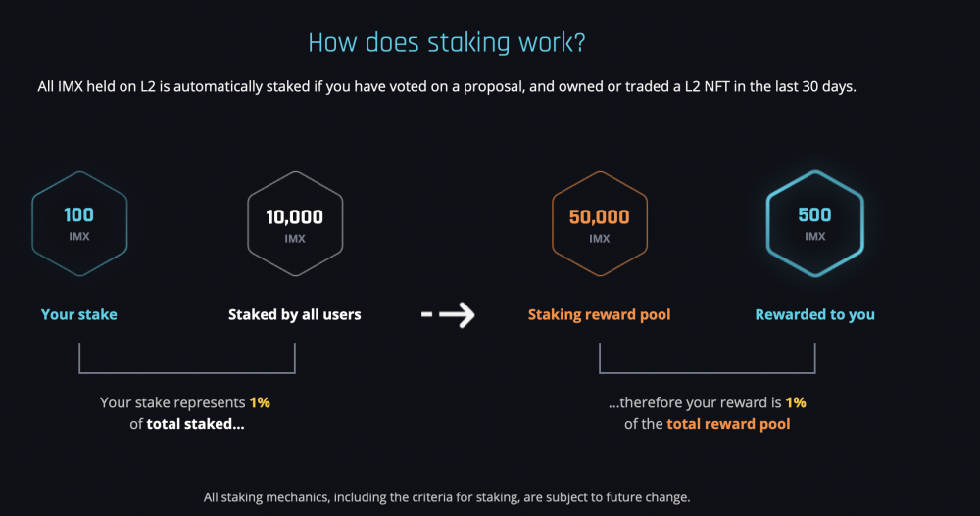Click the 100 IMX blue hexagon
The width and height of the screenshot is (980, 516).
pos(79,223)
